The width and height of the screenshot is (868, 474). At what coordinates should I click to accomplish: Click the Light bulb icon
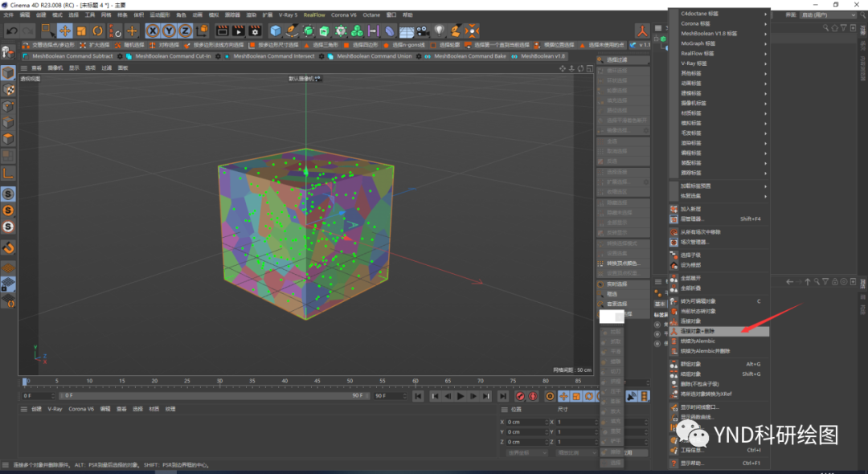(x=439, y=31)
